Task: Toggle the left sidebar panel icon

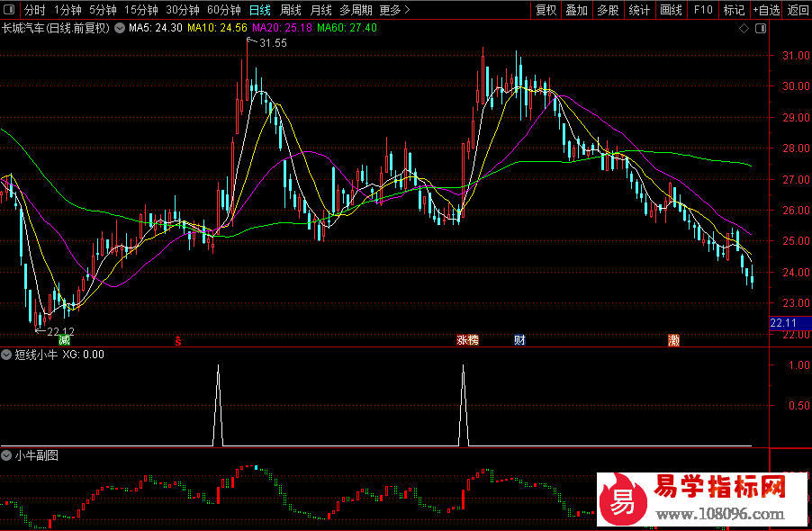Action: [x=9, y=9]
